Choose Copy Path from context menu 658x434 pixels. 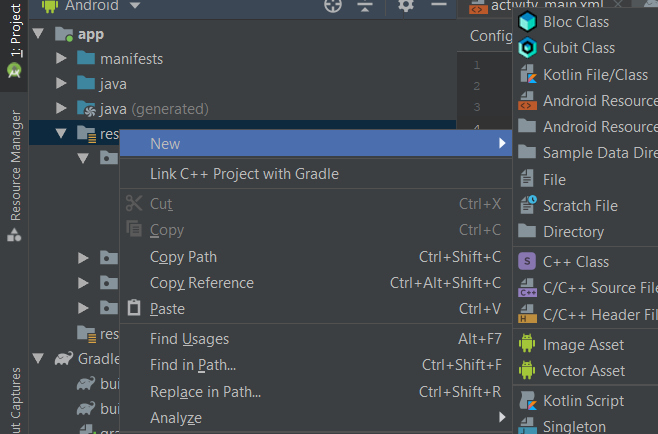[183, 257]
